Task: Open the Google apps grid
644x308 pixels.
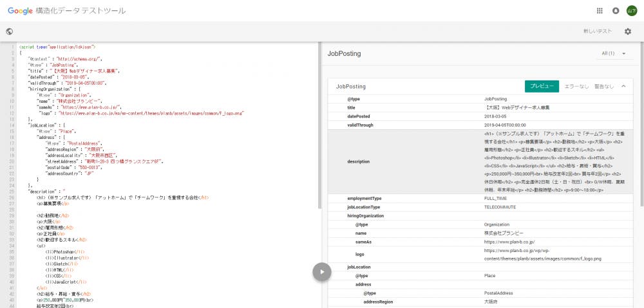Action: click(x=600, y=10)
